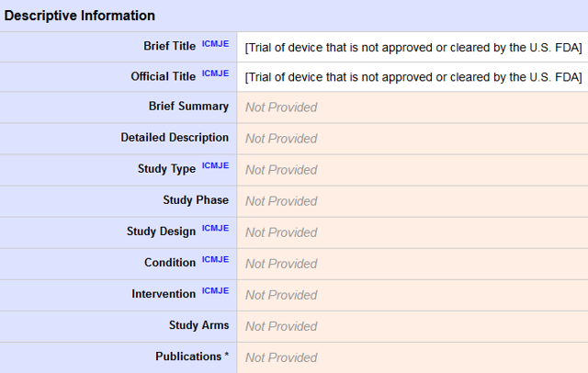Click the Study Design Not Provided value
This screenshot has height=373, width=588.
pos(281,232)
